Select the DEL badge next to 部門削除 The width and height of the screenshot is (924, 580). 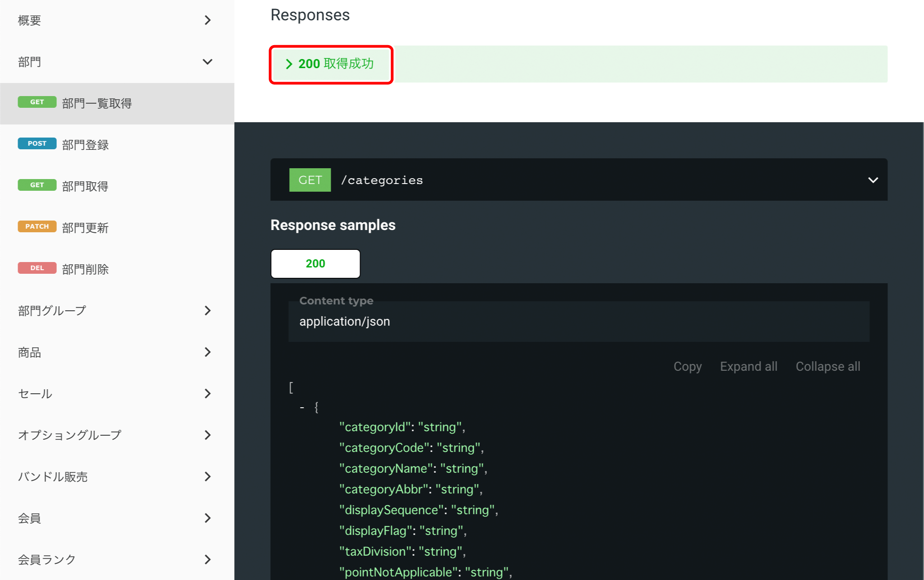coord(37,268)
